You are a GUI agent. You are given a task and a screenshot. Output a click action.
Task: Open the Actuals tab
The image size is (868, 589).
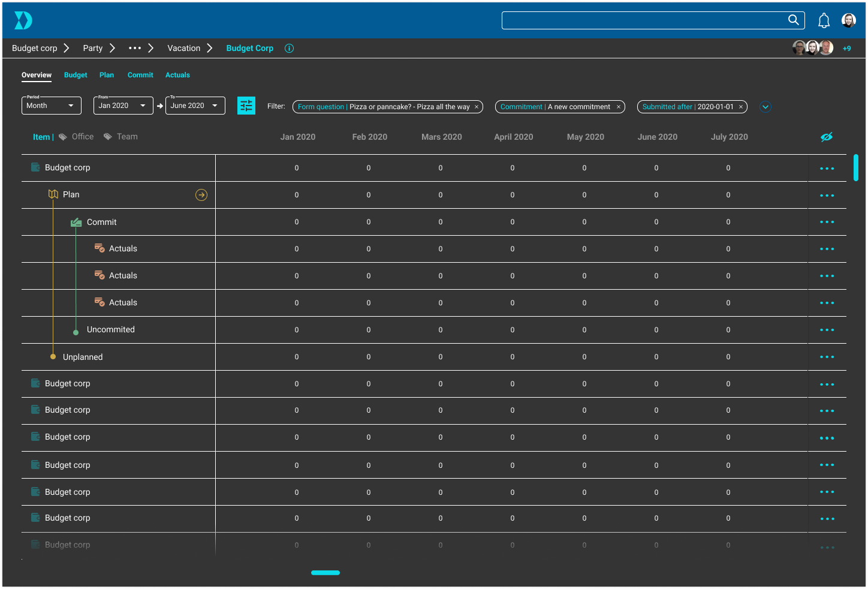point(177,75)
